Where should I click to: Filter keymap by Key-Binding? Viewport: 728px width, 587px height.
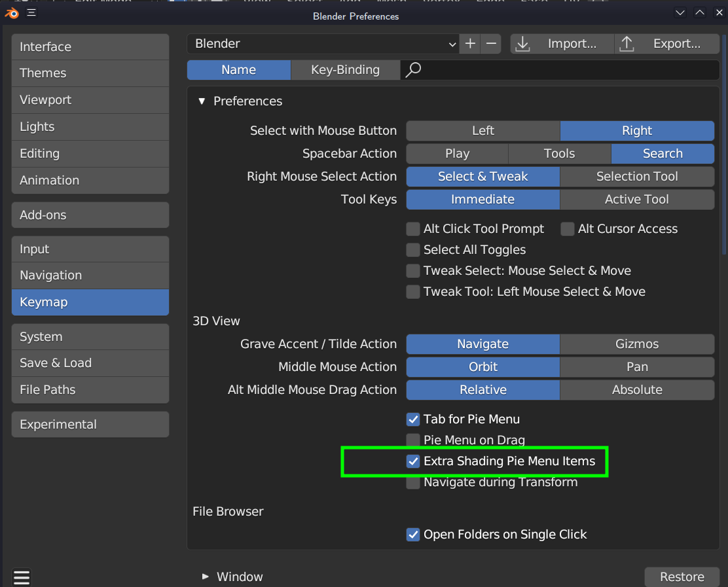[x=345, y=70]
